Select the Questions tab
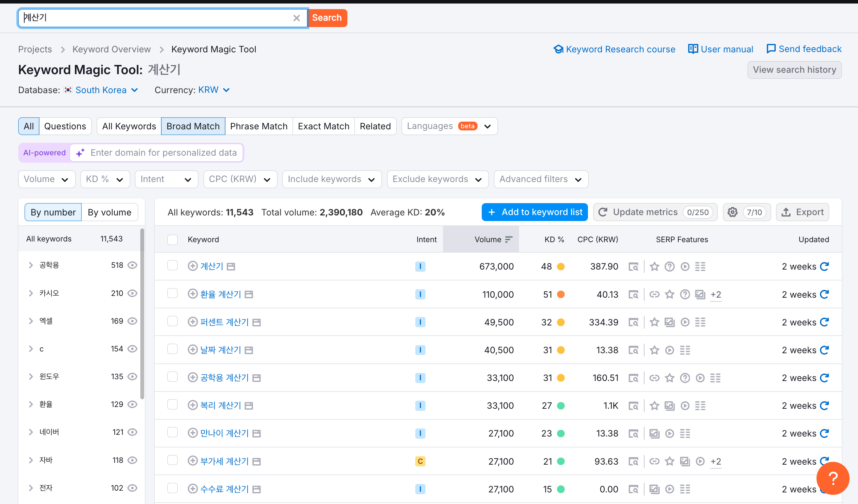858x504 pixels. [x=65, y=126]
